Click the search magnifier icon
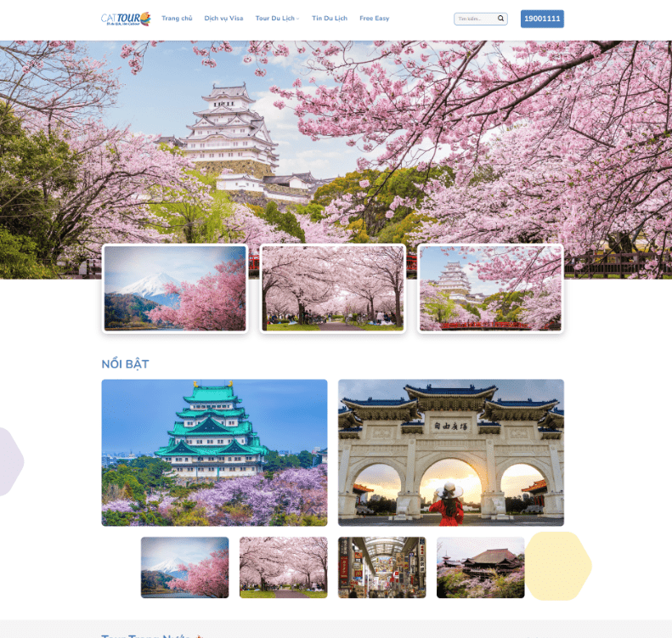This screenshot has height=638, width=672. coord(500,19)
